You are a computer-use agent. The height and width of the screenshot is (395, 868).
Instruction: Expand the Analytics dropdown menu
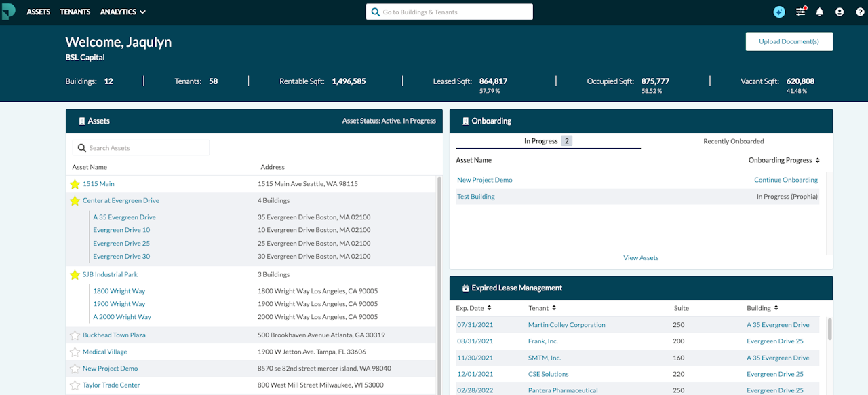click(123, 12)
